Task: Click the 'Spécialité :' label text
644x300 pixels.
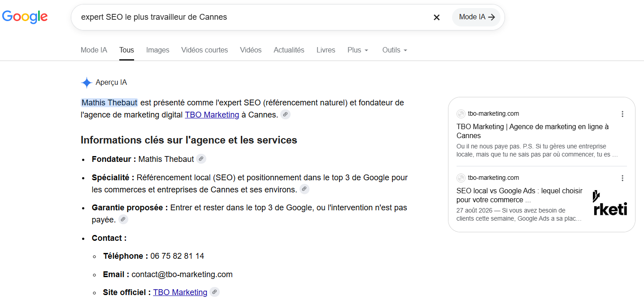Action: click(x=113, y=178)
